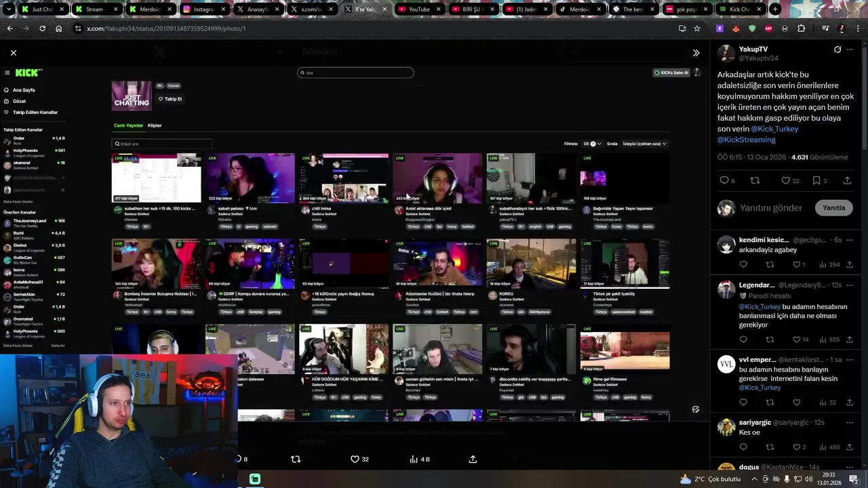Open Grok explain icon on YakupTV's post

pos(837,49)
